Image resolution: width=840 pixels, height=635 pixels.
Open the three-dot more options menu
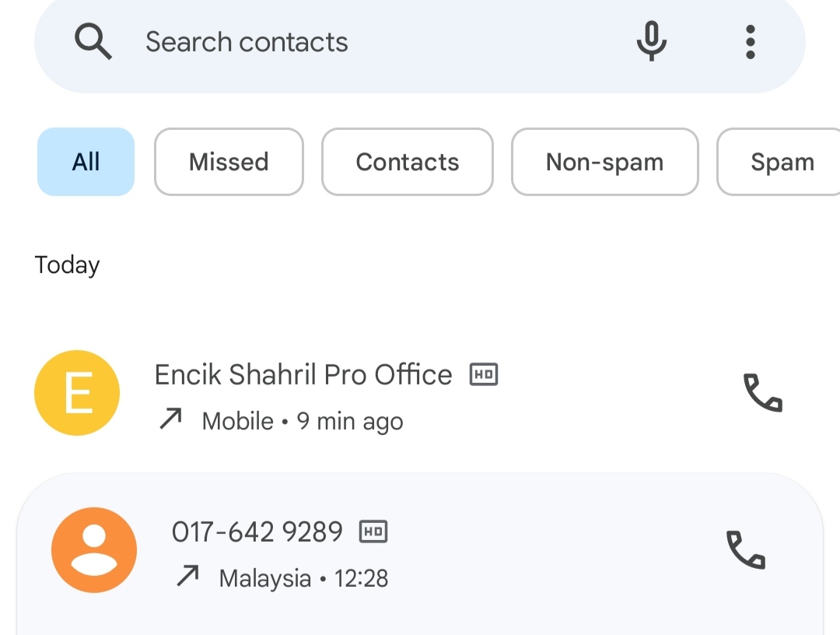[x=750, y=41]
